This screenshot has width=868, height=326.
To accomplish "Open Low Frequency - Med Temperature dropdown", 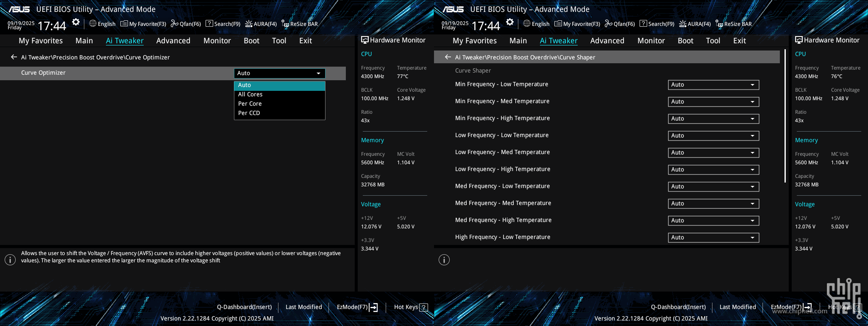I will point(714,153).
